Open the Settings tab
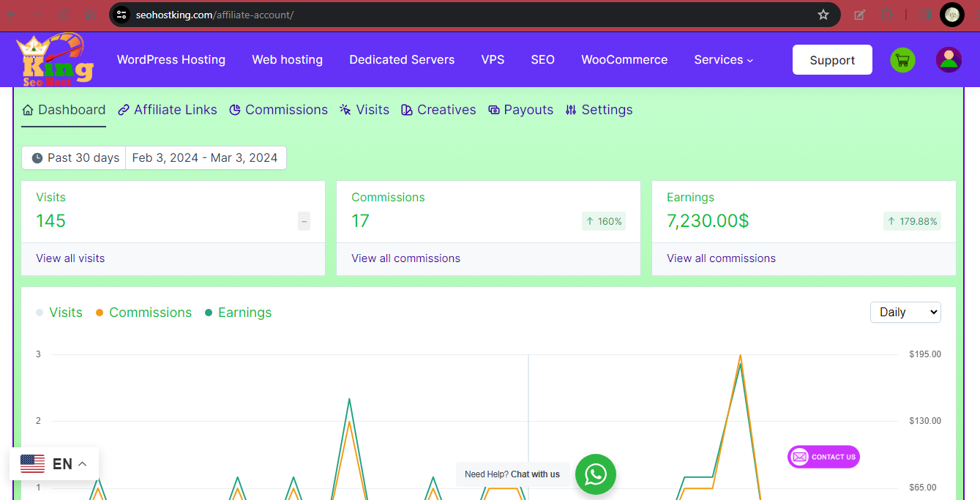The height and width of the screenshot is (500, 980). [599, 110]
